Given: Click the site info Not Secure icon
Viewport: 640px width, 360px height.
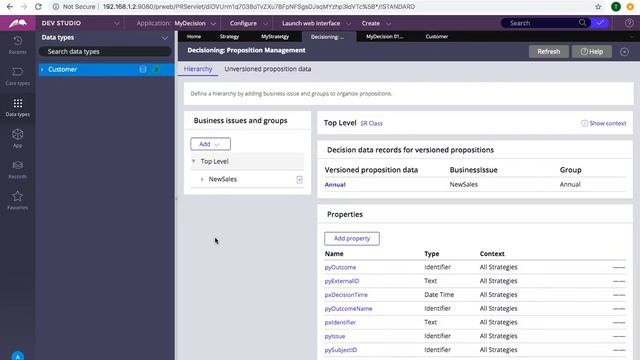Looking at the screenshot, I should [x=56, y=7].
